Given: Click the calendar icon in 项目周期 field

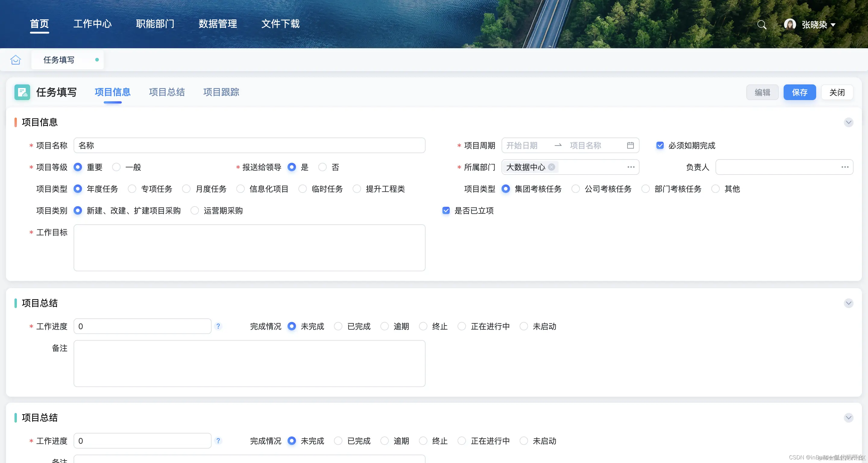Looking at the screenshot, I should tap(630, 145).
